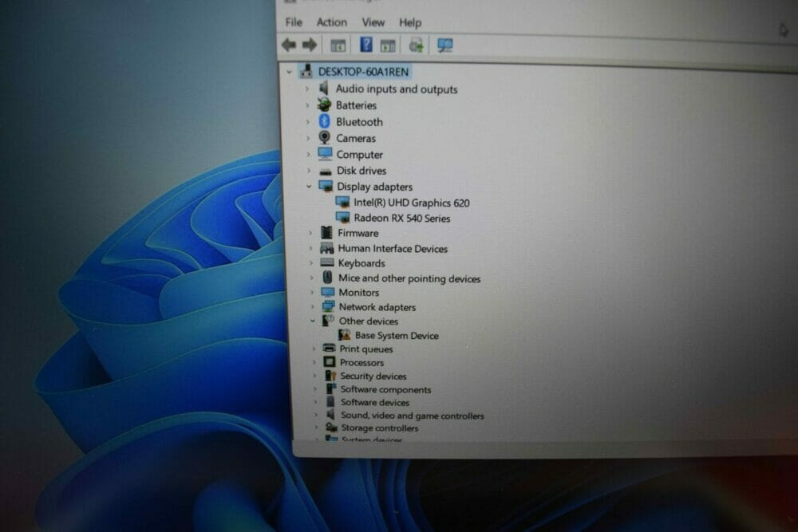Click the Processors chip icon
Image resolution: width=798 pixels, height=532 pixels.
tap(330, 361)
